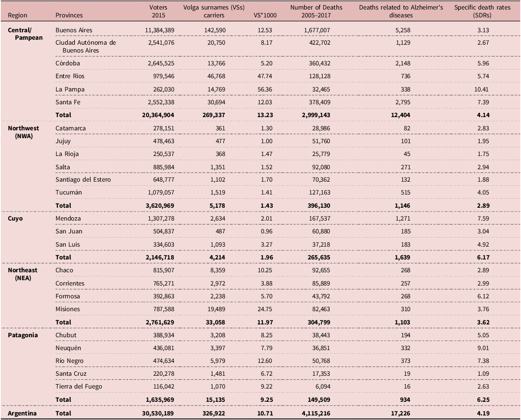Click the Santiago del Estero province cell
The image size is (521, 420).
point(83,180)
